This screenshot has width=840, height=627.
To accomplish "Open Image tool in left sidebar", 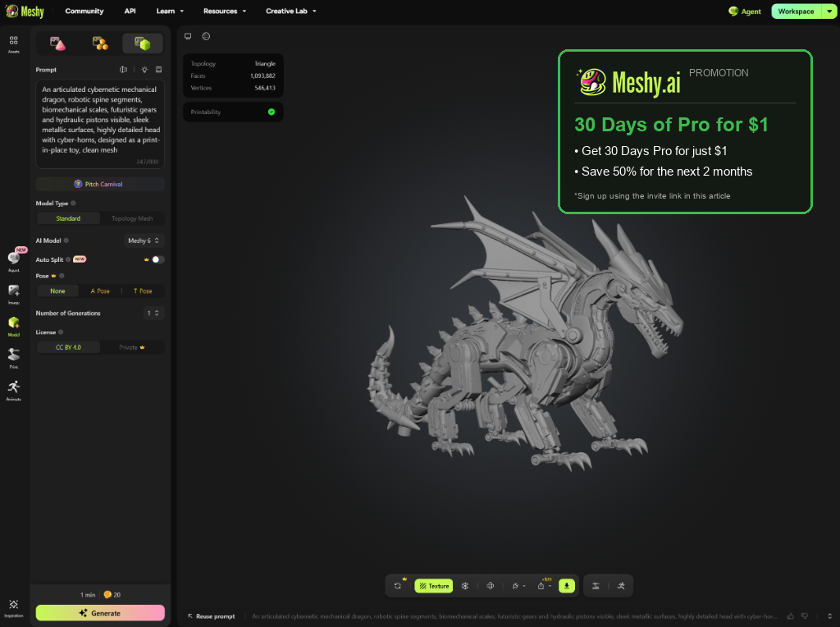I will click(x=14, y=295).
